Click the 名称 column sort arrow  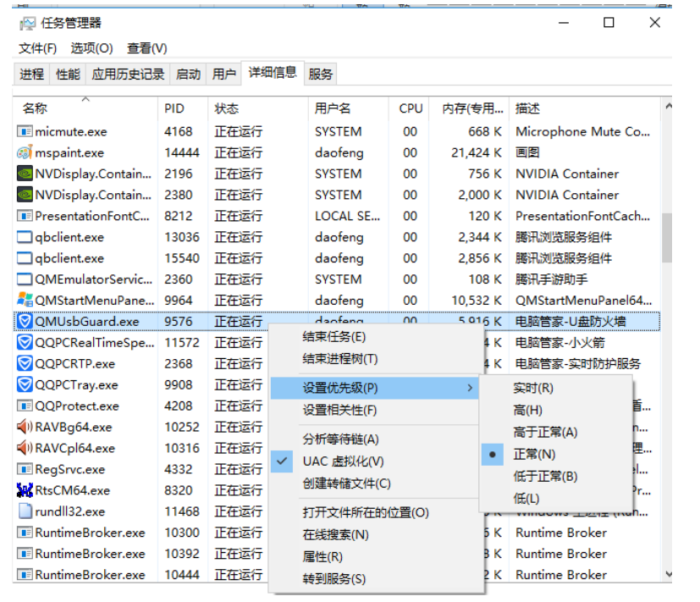(x=85, y=99)
